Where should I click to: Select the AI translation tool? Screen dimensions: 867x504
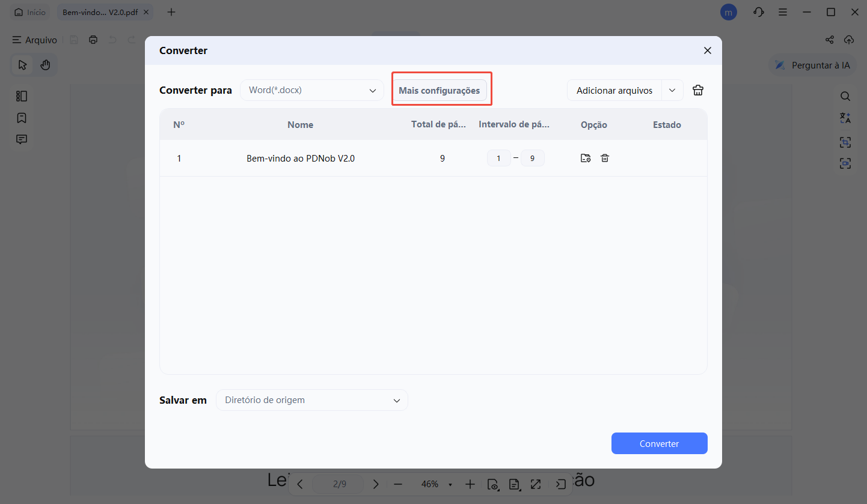pos(845,118)
